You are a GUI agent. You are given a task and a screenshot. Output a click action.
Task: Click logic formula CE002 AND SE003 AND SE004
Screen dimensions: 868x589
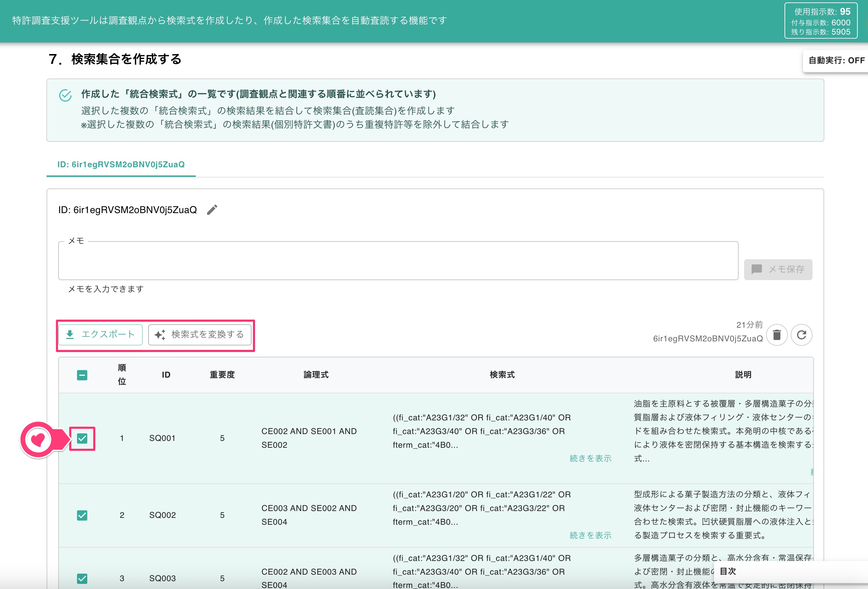[309, 578]
